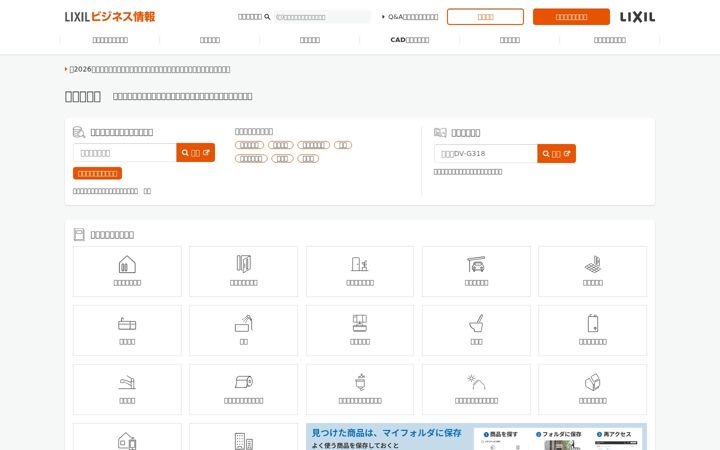Screen dimensions: 720x450
Task: Open the CAD navigation menu item
Action: [x=410, y=40]
